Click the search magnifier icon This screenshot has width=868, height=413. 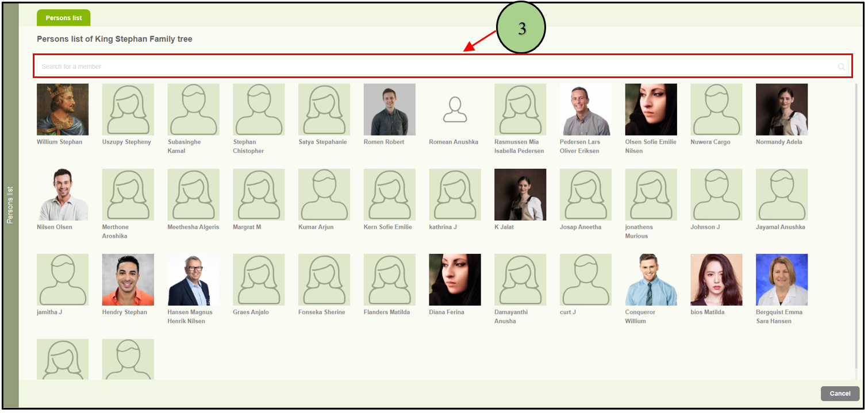[x=841, y=67]
